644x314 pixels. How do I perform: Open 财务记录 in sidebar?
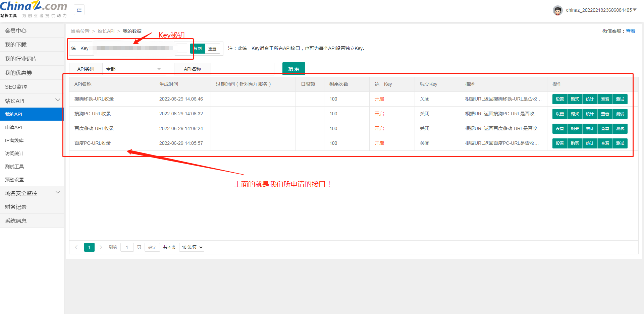point(32,207)
